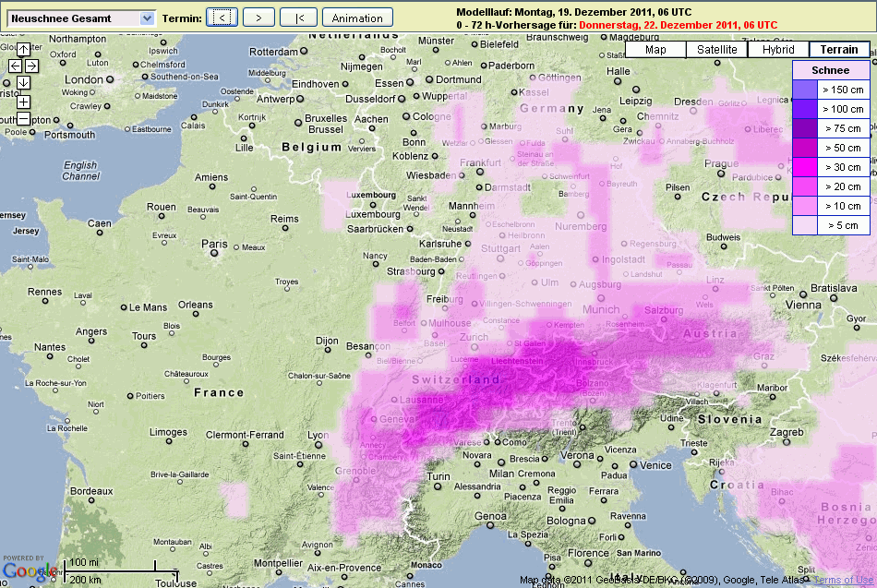Pan the map left with the arrow
877x588 pixels.
point(15,66)
